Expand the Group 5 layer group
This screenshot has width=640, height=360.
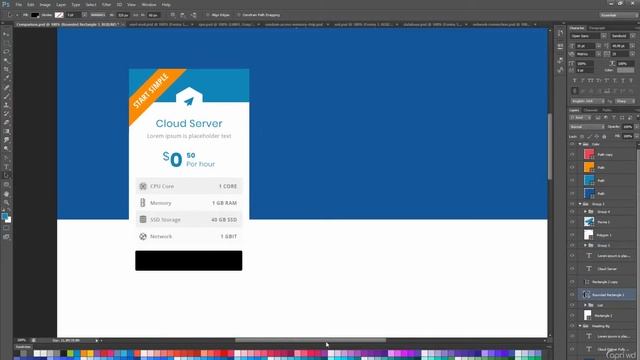click(x=585, y=245)
